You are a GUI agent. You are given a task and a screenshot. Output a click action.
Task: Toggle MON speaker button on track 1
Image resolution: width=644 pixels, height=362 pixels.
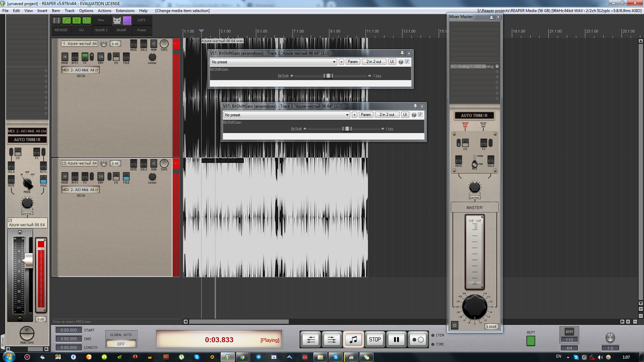154,44
